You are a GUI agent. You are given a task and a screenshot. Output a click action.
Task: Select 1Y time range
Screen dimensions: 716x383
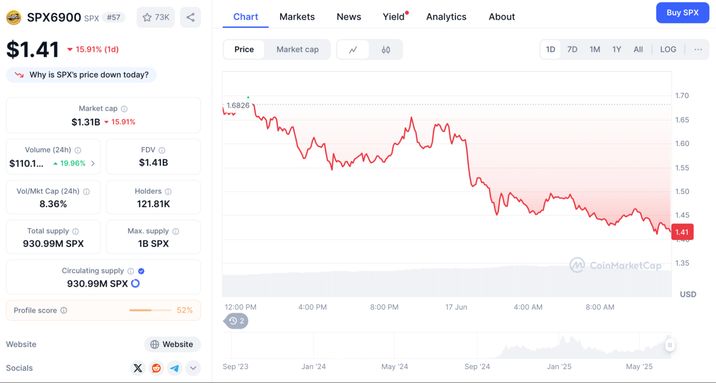(616, 50)
